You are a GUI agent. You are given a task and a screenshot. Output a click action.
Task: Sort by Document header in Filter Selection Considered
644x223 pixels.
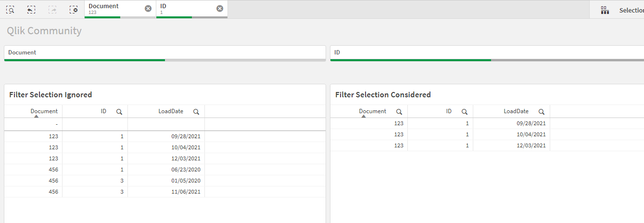click(372, 111)
